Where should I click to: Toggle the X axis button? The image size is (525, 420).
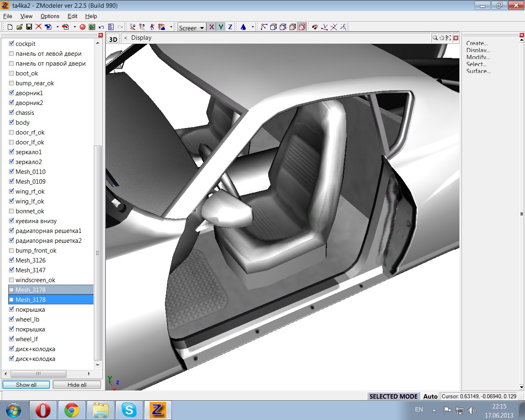212,27
